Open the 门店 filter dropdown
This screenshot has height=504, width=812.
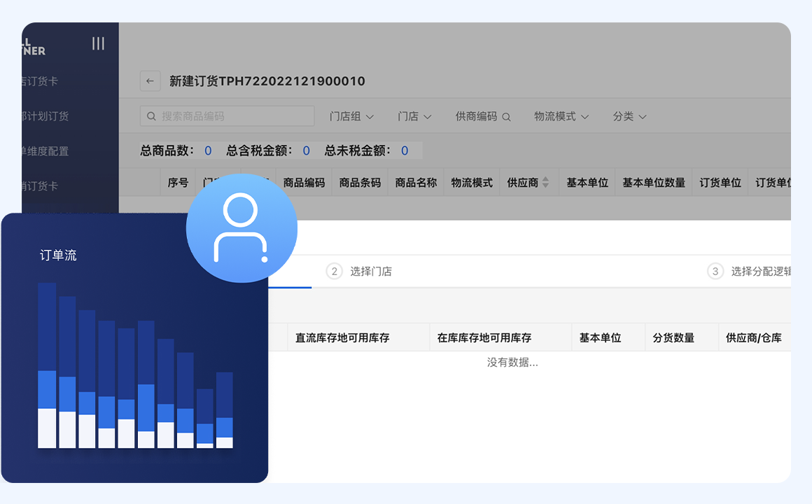[414, 116]
